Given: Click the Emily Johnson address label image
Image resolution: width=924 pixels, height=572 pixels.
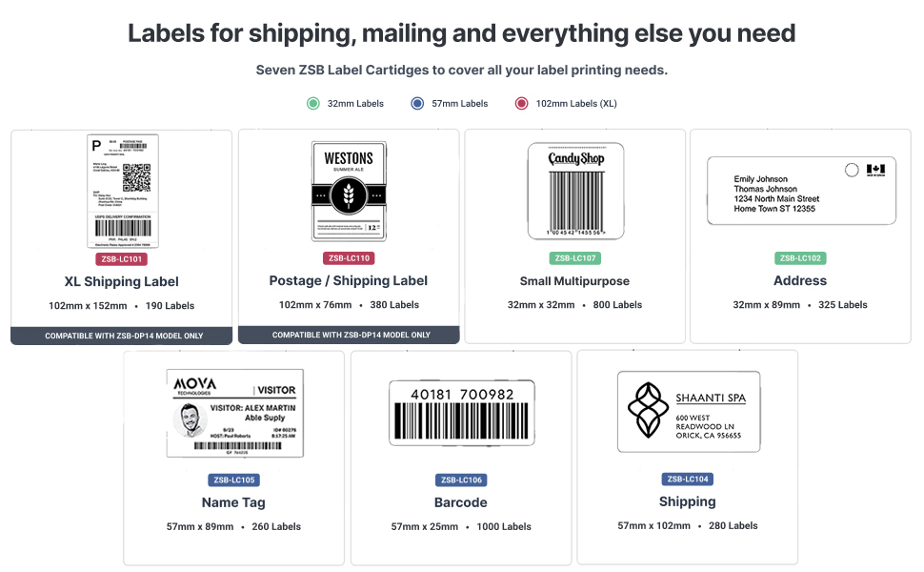Looking at the screenshot, I should click(800, 191).
